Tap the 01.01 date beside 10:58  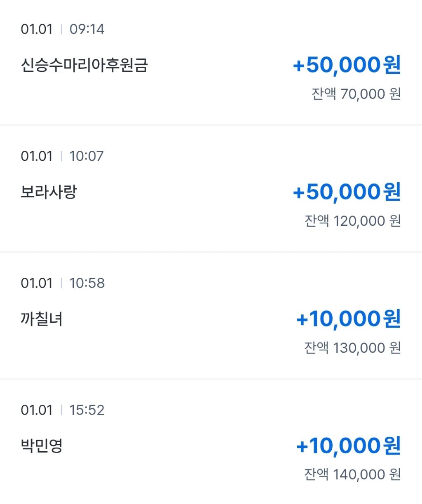(x=37, y=283)
